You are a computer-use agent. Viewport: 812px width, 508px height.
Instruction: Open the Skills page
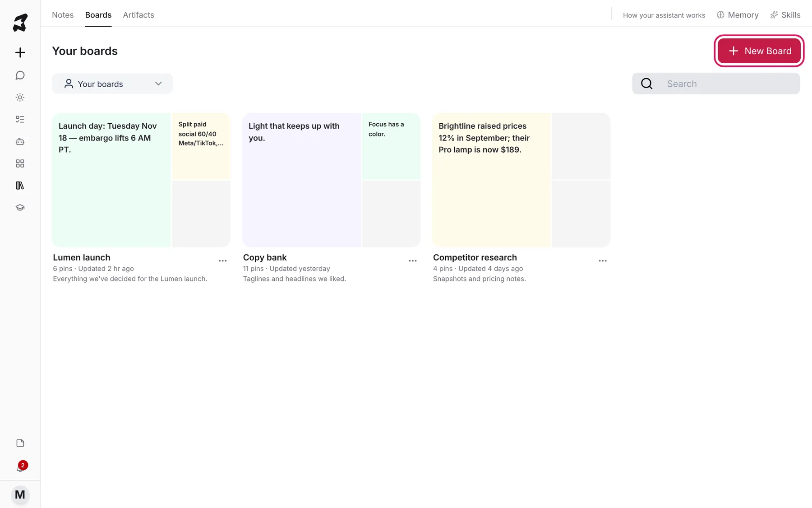(x=785, y=15)
